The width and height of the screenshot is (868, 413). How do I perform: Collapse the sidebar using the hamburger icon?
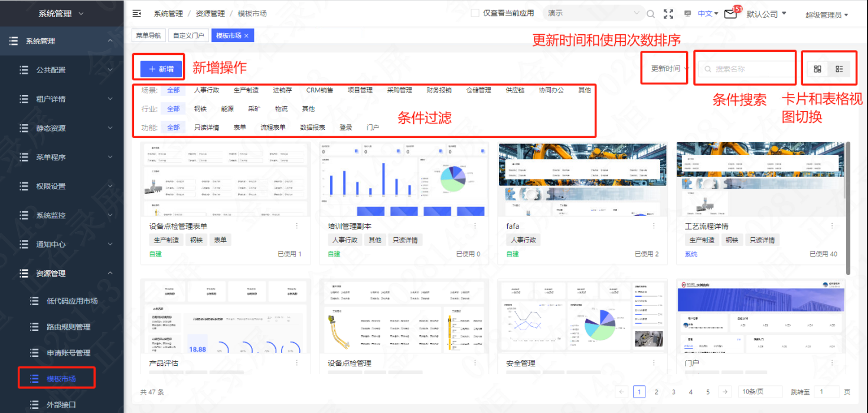[x=137, y=14]
